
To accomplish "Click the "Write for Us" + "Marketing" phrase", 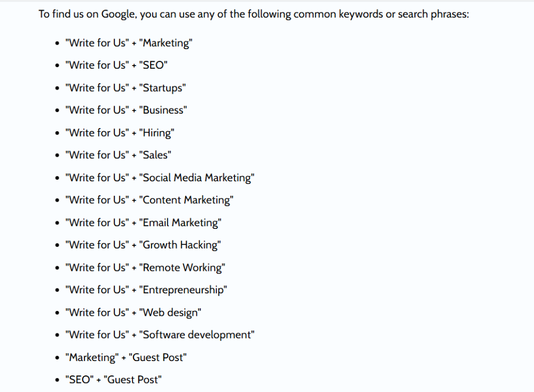I will click(x=128, y=43).
